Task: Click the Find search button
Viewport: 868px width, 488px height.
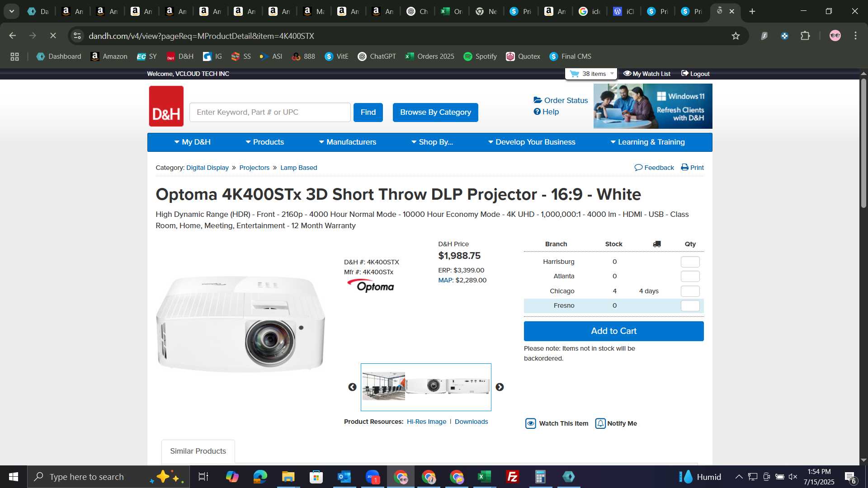Action: pyautogui.click(x=368, y=112)
